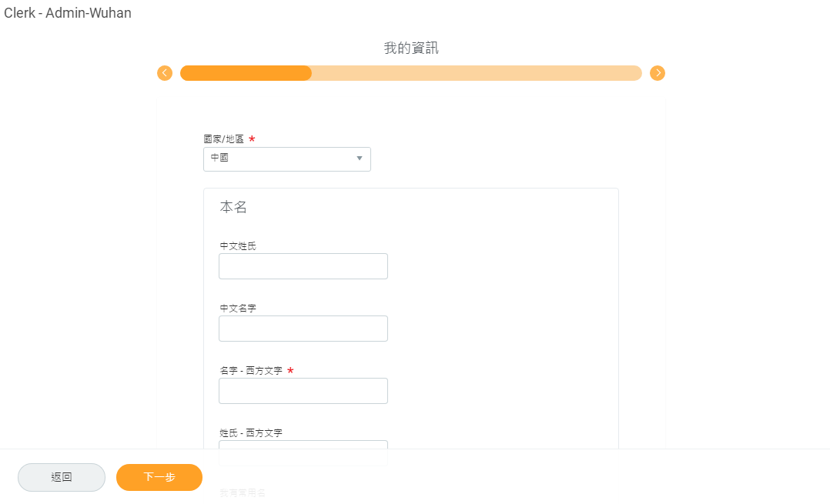Image resolution: width=830 pixels, height=504 pixels.
Task: Select 中國 in the country combo box
Action: (x=286, y=159)
